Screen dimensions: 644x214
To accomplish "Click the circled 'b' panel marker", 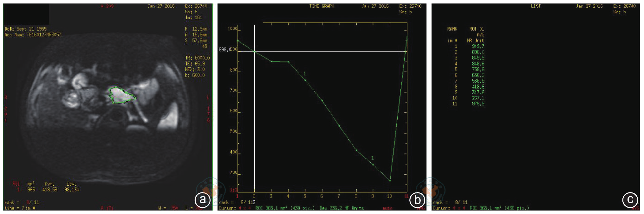I will (417, 199).
